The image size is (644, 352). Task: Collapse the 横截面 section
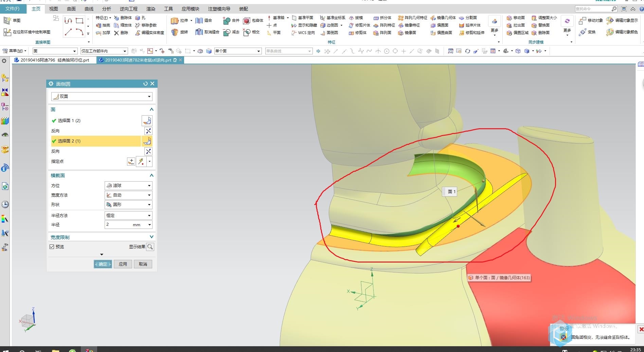coord(151,175)
